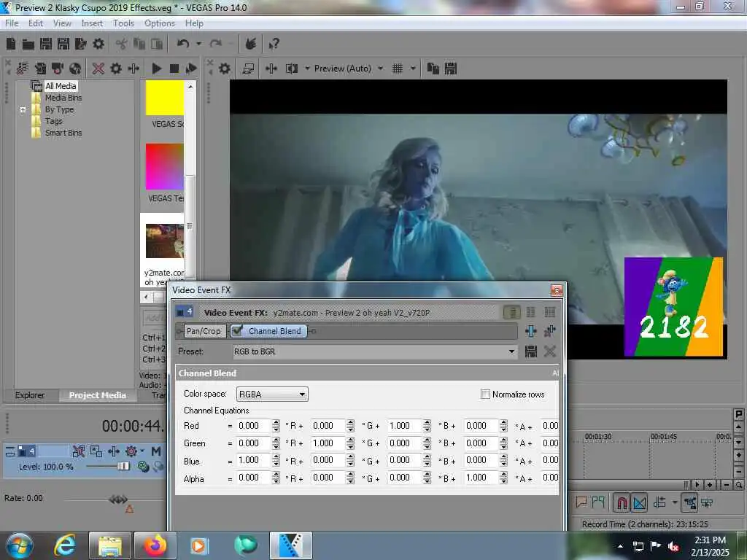Image resolution: width=747 pixels, height=560 pixels.
Task: Select the Media Bins folder
Action: (63, 98)
